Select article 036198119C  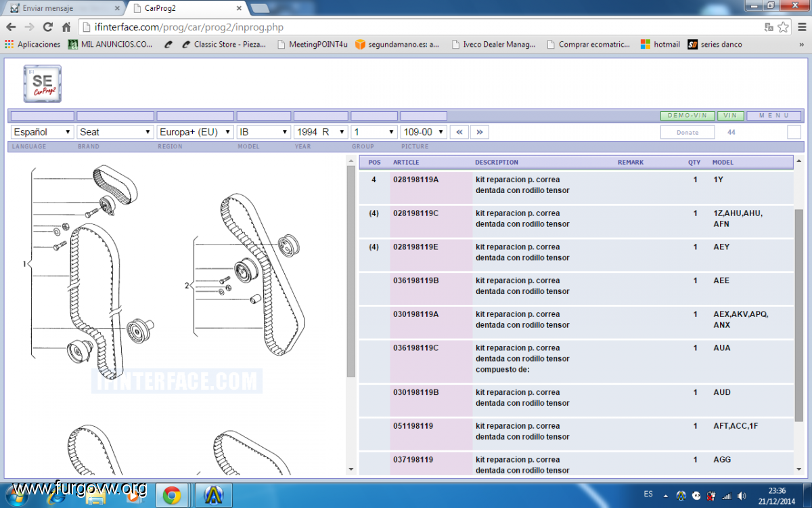[x=415, y=348]
